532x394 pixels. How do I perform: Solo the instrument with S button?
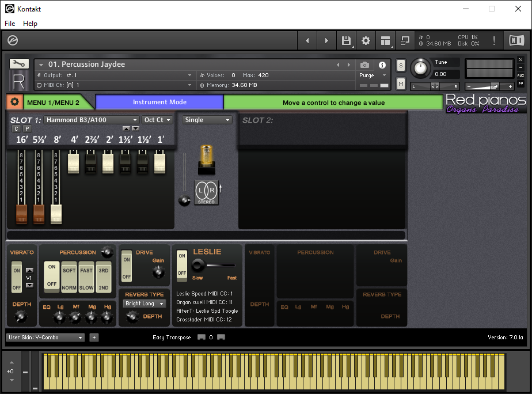coord(401,66)
